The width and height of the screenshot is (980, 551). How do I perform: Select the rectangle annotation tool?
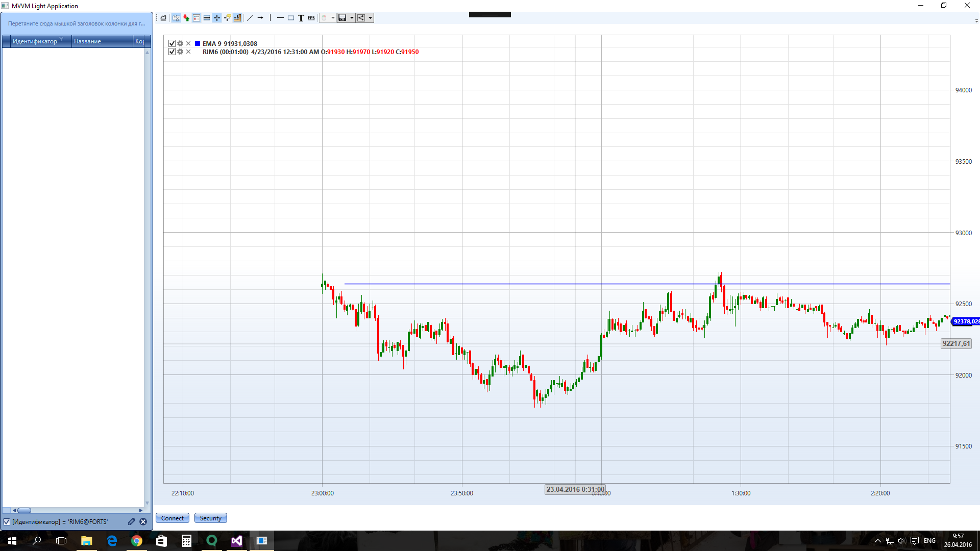click(291, 18)
